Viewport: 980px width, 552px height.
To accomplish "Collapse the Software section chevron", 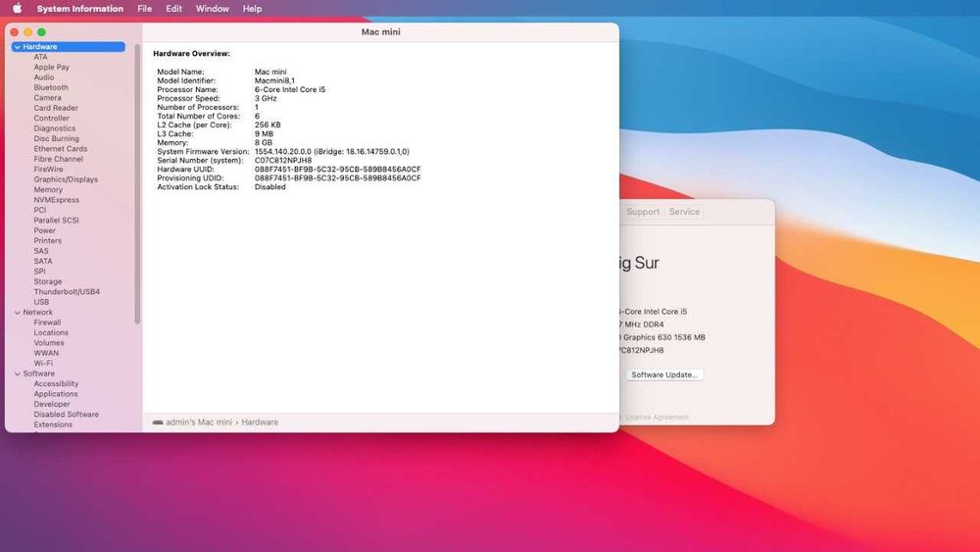I will coord(18,374).
